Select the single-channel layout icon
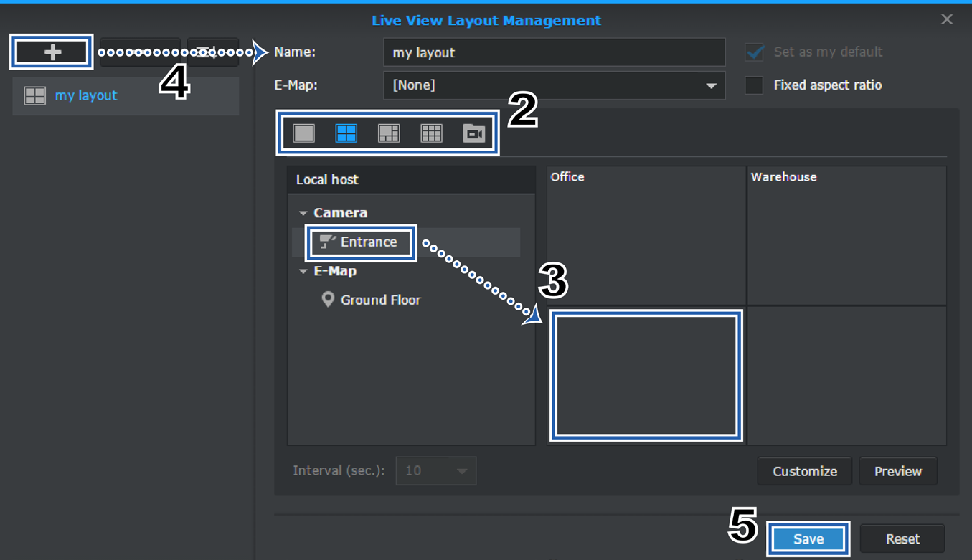972x560 pixels. tap(304, 133)
